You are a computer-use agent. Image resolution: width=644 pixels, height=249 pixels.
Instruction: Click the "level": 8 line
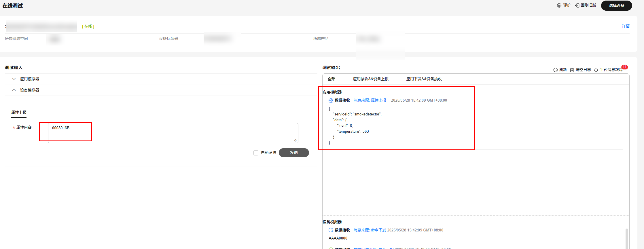pyautogui.click(x=345, y=126)
